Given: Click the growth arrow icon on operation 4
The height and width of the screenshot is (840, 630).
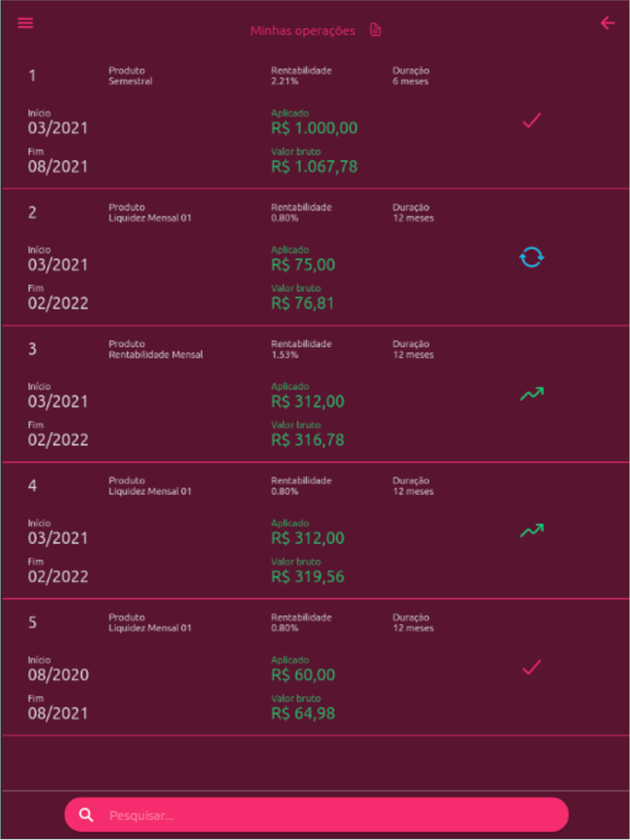Looking at the screenshot, I should pyautogui.click(x=531, y=531).
